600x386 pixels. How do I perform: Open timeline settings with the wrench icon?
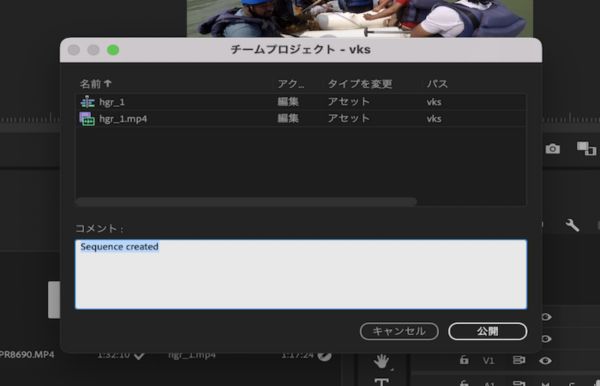tap(572, 225)
